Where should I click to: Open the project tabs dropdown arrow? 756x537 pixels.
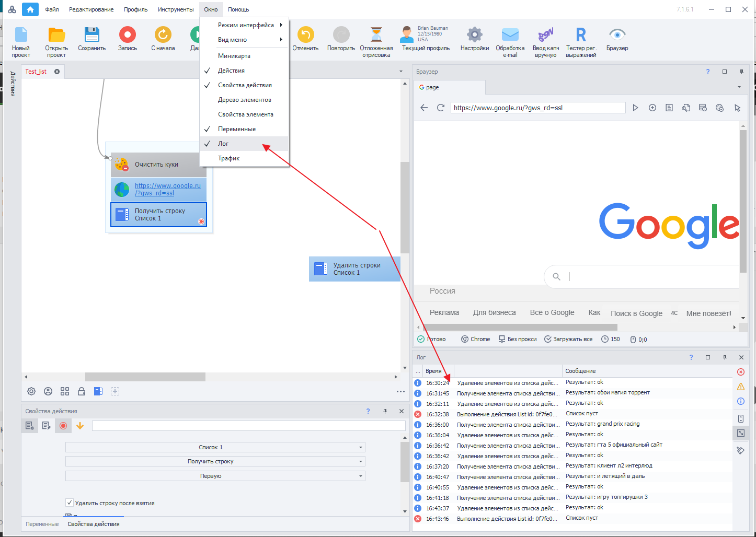tap(401, 72)
